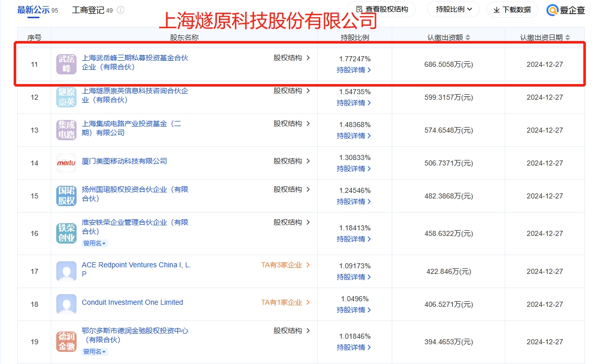View 持股详情 under 1.18413%
The height and width of the screenshot is (364, 596).
[354, 239]
